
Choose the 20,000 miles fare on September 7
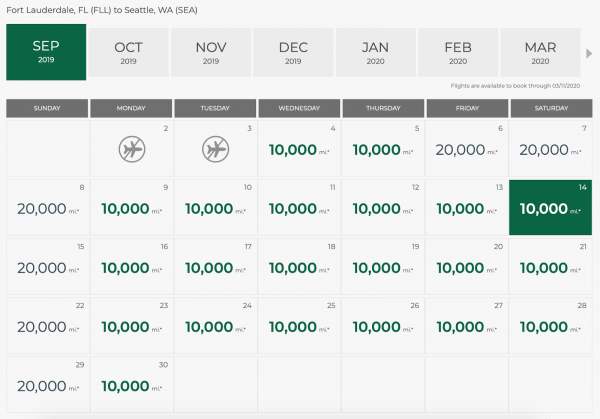[x=551, y=150]
